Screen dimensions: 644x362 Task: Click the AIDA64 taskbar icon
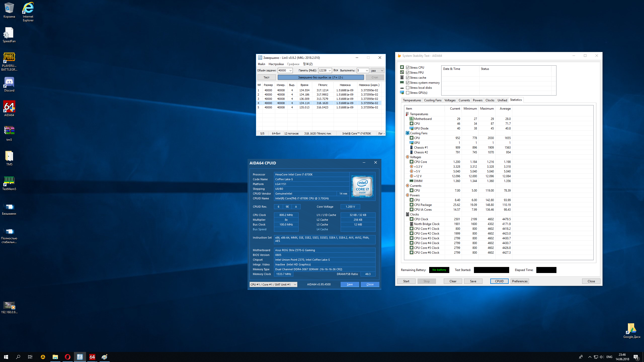[x=92, y=357]
